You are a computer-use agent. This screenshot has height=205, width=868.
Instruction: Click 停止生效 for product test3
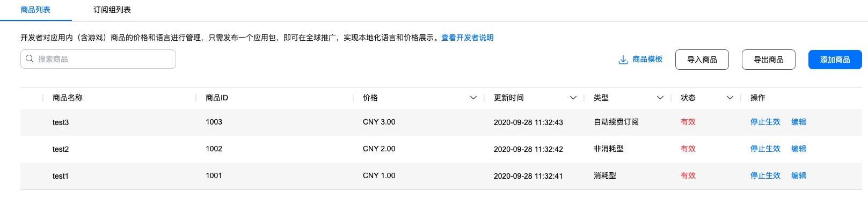765,122
